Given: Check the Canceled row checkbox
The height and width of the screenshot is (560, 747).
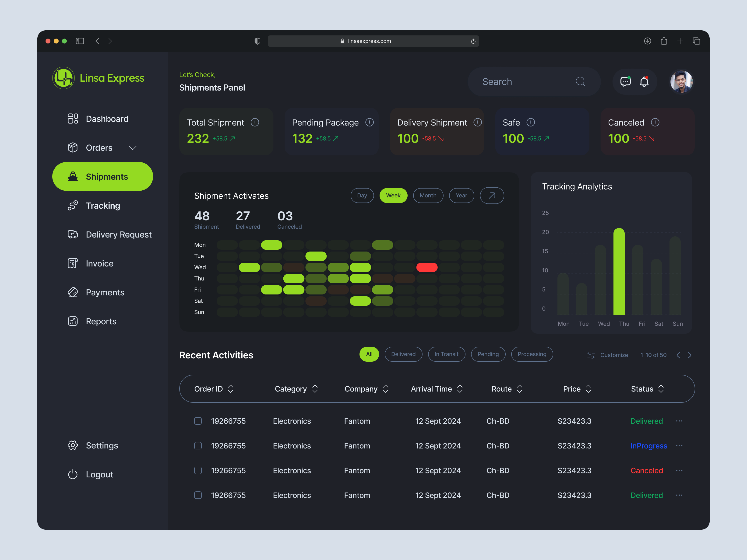Looking at the screenshot, I should (198, 470).
